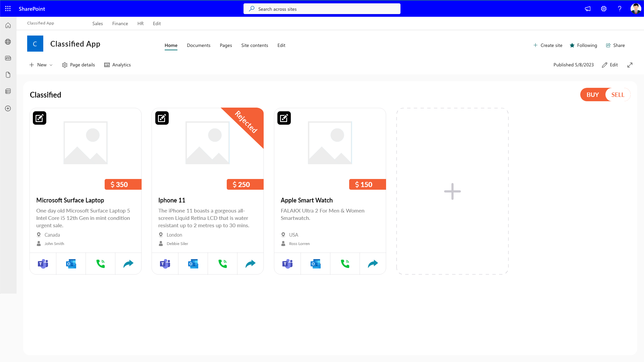This screenshot has width=644, height=362.
Task: Check the checkbox on iPhone 11 card
Action: (x=162, y=118)
